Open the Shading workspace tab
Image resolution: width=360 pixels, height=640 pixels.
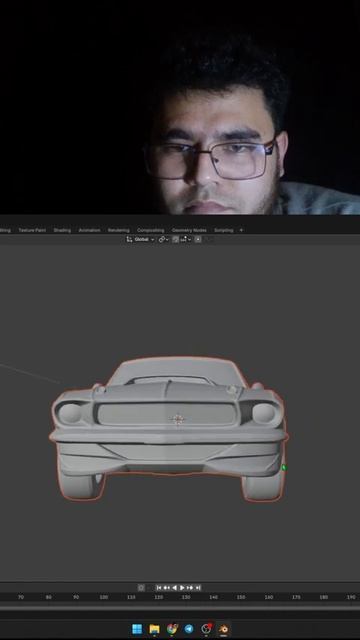pos(62,230)
